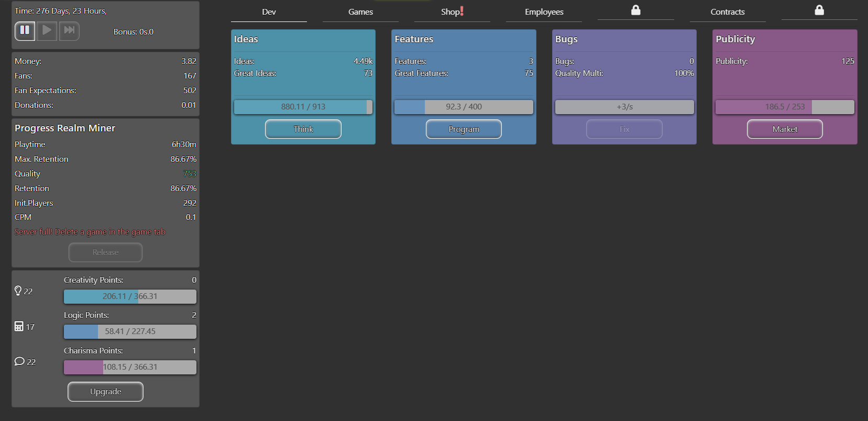Pause the game timer

(25, 30)
